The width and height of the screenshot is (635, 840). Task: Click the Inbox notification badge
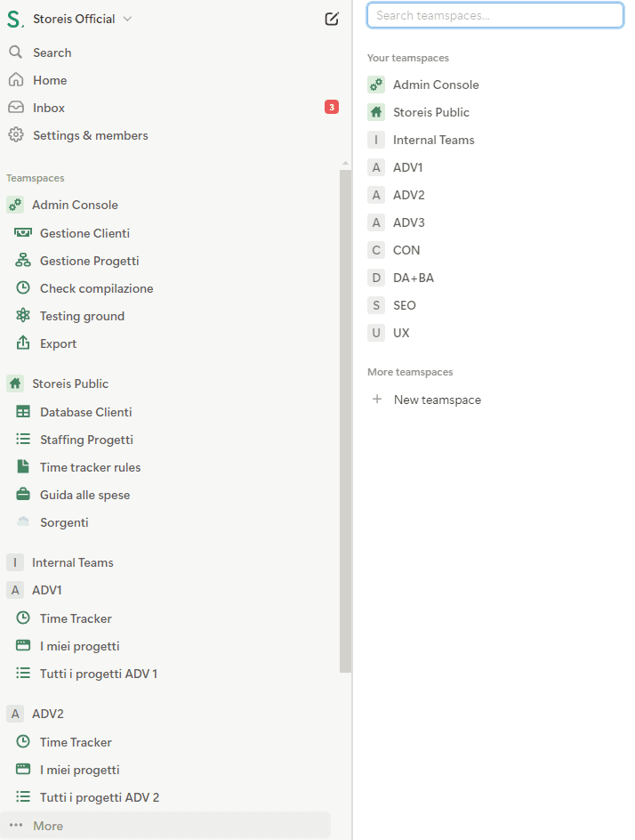(x=332, y=107)
